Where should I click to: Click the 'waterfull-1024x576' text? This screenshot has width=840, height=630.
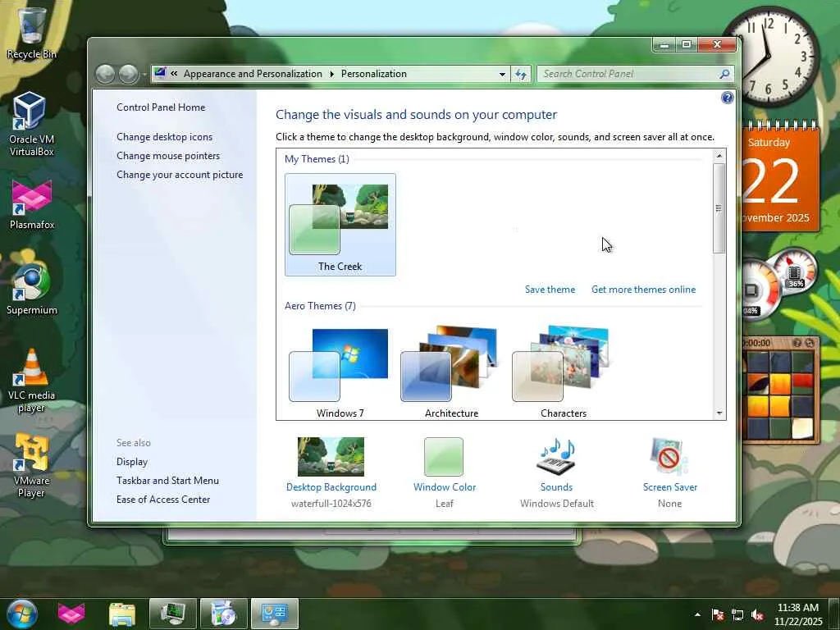click(x=331, y=504)
